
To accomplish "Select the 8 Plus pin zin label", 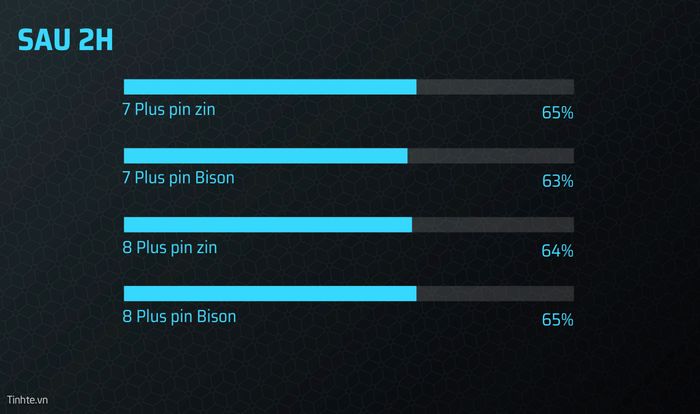I will pos(170,248).
